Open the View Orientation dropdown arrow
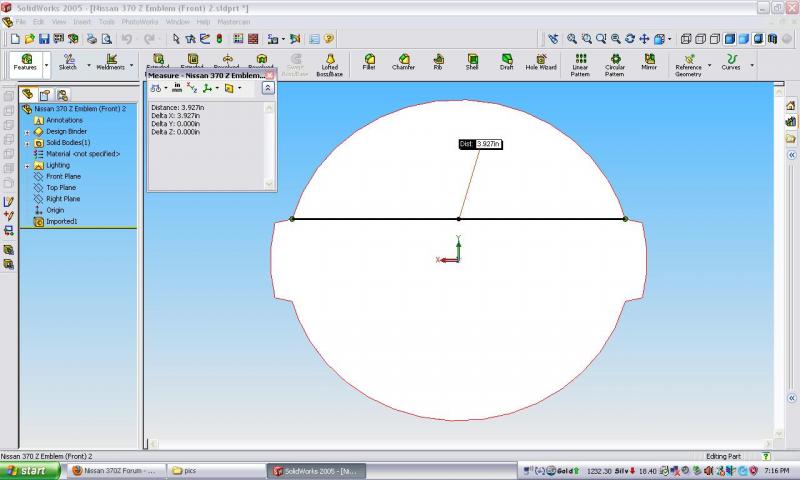800x480 pixels. (x=669, y=39)
